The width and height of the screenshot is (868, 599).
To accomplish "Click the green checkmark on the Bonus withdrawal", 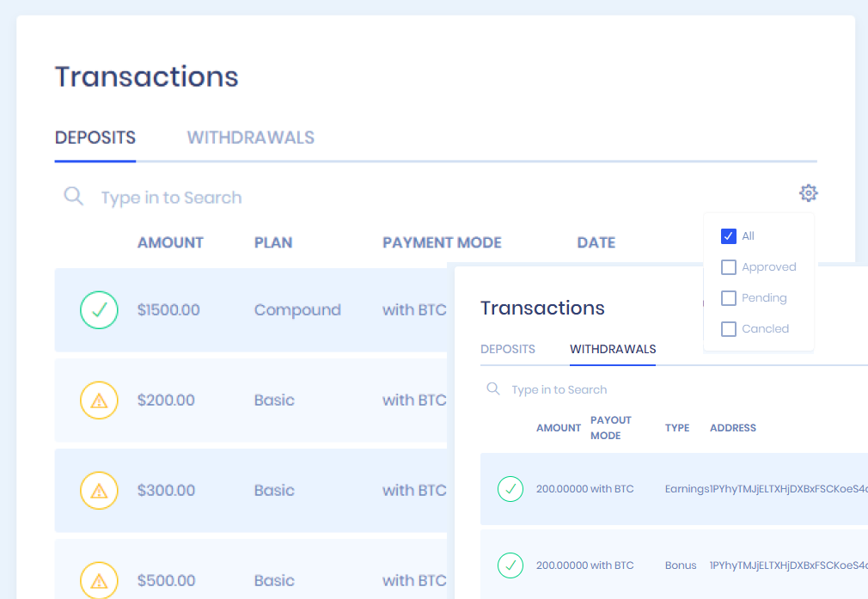I will pyautogui.click(x=510, y=565).
